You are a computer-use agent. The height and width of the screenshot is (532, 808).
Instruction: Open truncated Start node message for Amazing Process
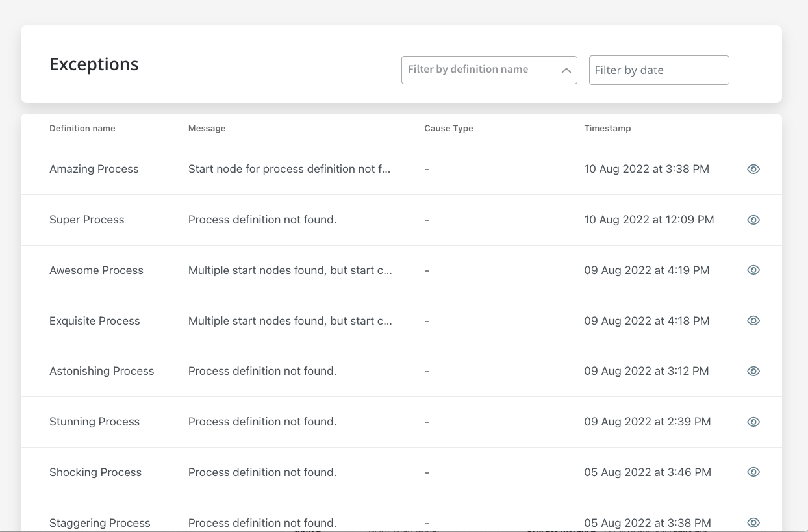(290, 169)
